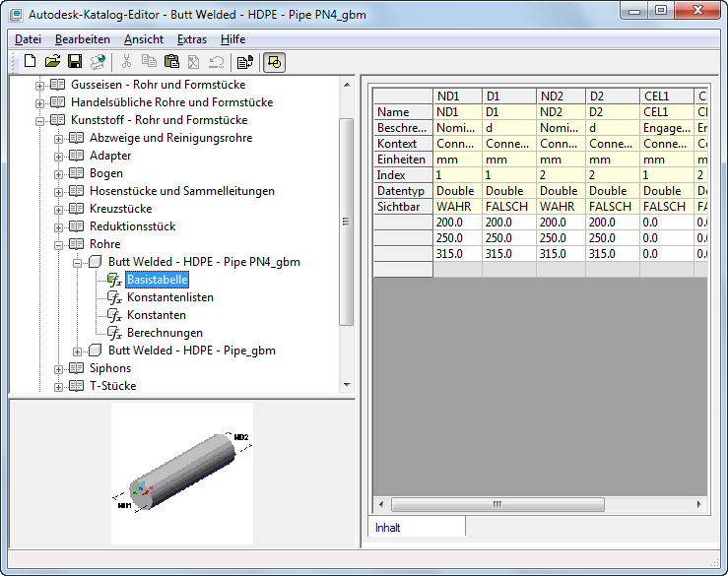Expand Hosenstücke und Sammelleitungen node
Viewport: 728px width, 576px height.
tap(58, 192)
